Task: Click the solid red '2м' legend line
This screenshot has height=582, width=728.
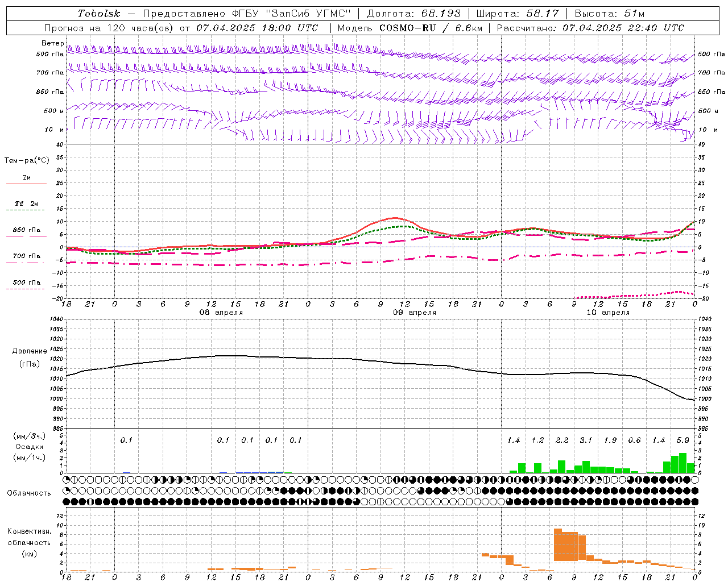Action: tap(26, 184)
